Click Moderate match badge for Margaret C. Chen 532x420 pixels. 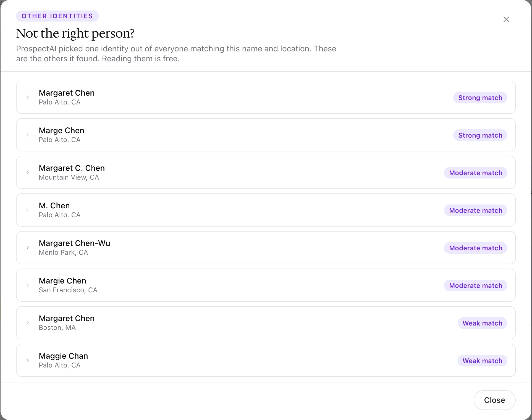[x=476, y=173]
